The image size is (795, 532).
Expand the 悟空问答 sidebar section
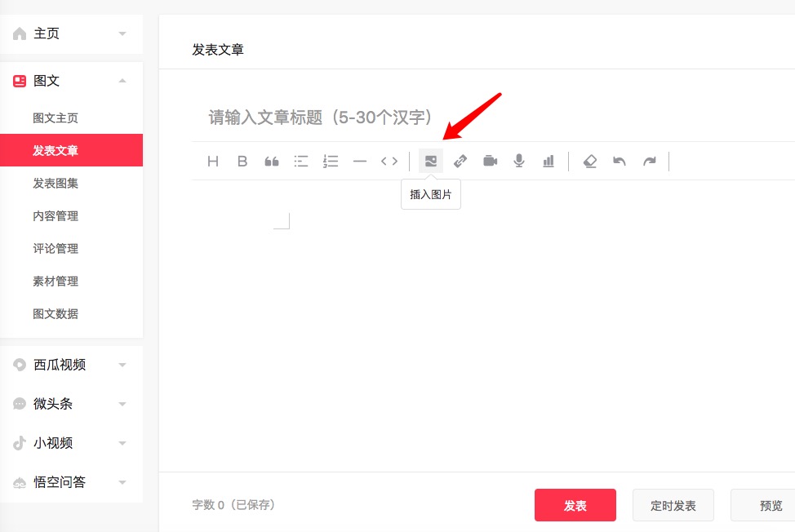pyautogui.click(x=122, y=482)
